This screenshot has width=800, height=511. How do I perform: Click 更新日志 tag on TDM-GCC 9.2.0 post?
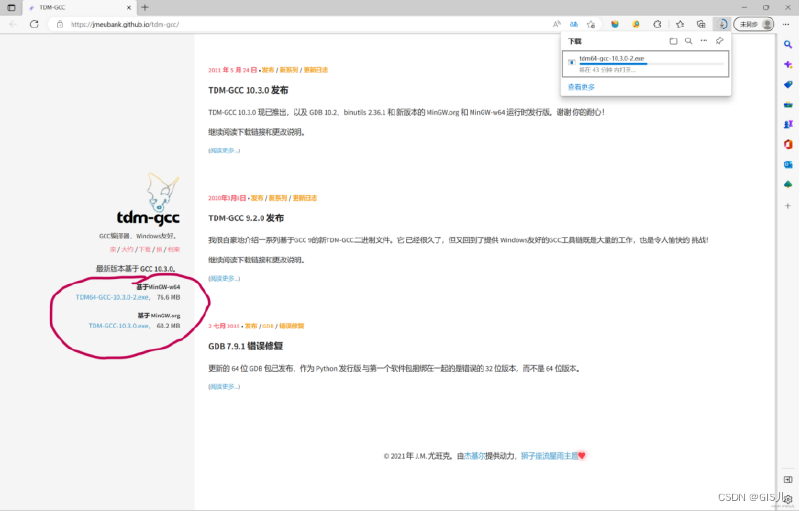tap(305, 198)
